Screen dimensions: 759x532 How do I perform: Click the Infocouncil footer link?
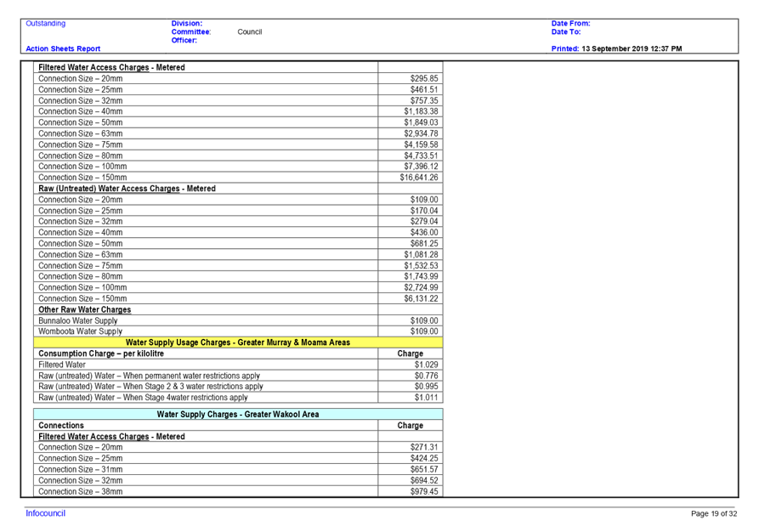point(45,513)
